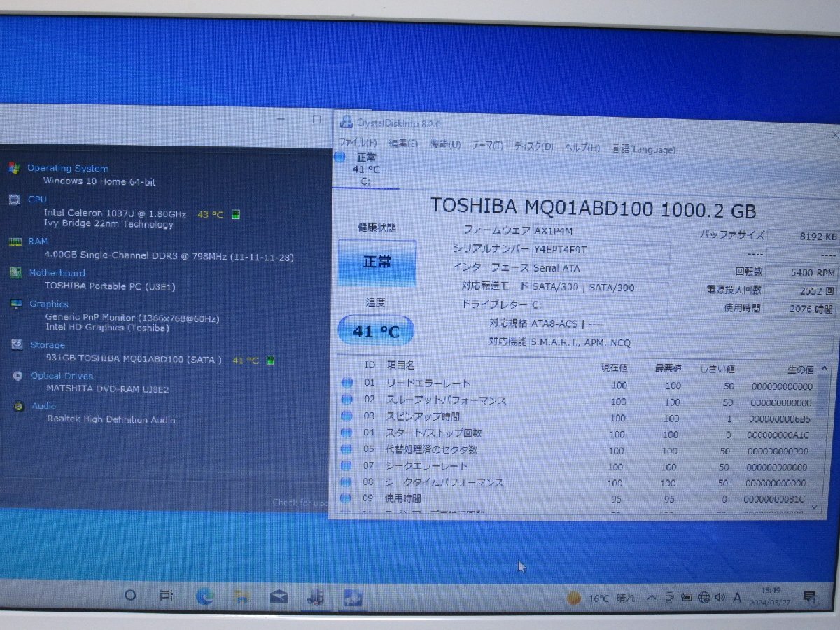Click the Motherboard icon in Speccy
Image resolution: width=840 pixels, height=630 pixels.
[x=15, y=273]
